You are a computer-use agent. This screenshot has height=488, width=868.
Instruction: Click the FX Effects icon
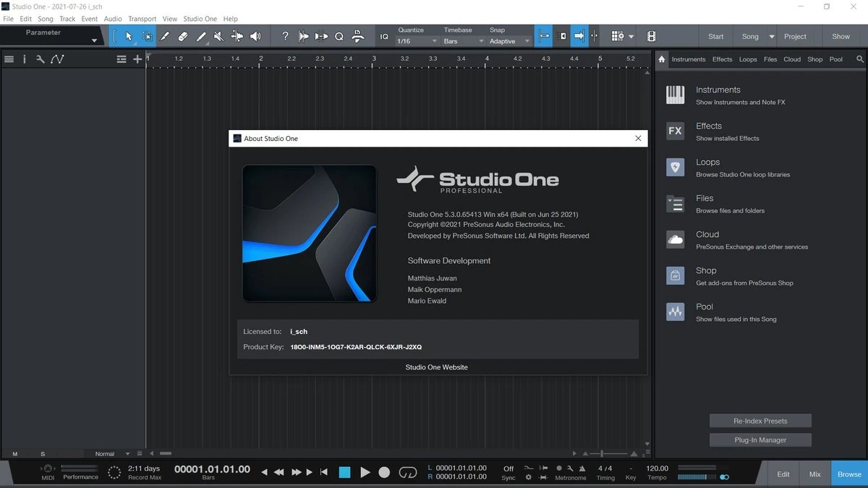[675, 131]
